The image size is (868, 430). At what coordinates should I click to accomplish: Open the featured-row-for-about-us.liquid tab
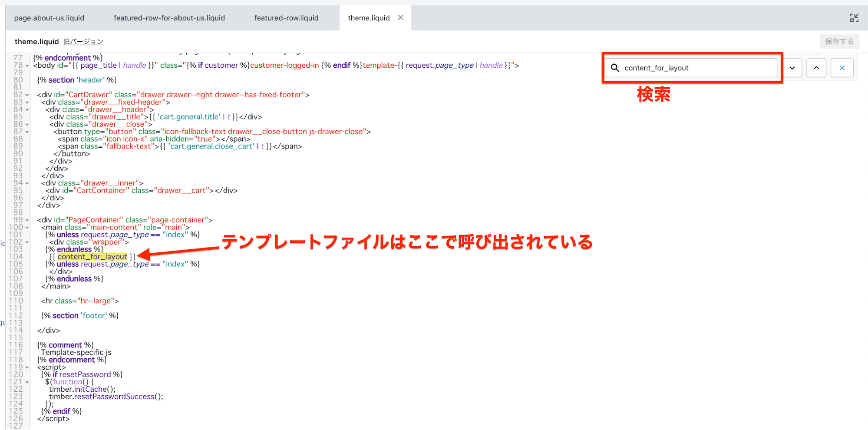(169, 18)
